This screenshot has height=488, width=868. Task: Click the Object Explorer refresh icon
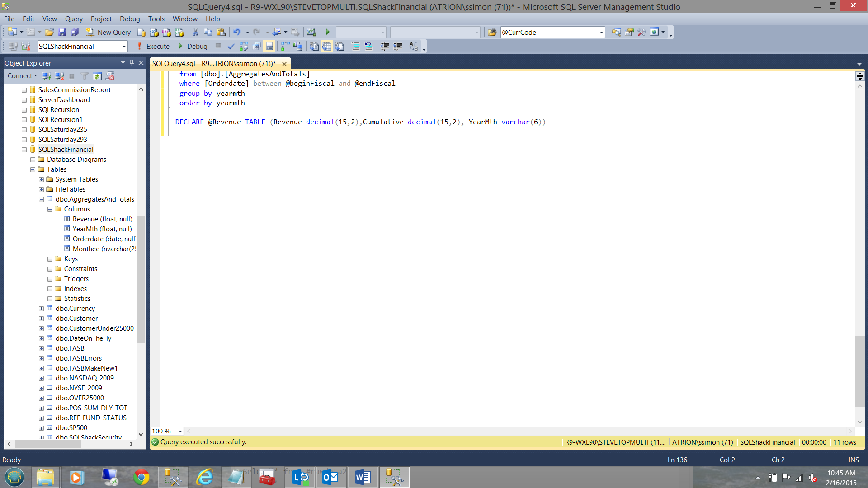pos(97,76)
